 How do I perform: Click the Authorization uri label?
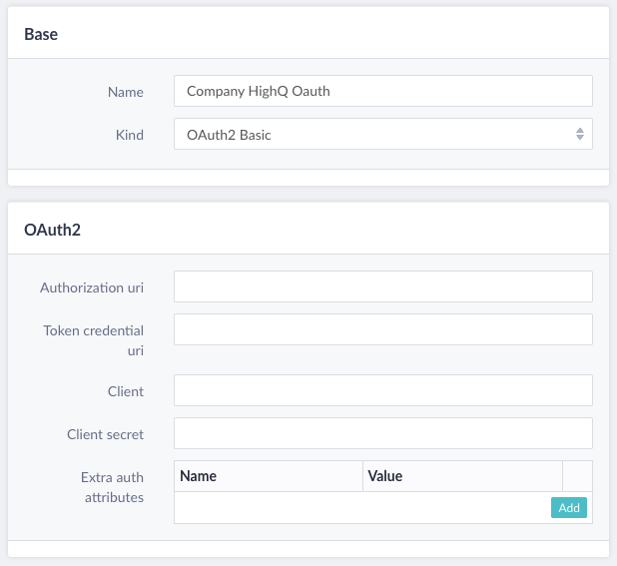tap(92, 288)
